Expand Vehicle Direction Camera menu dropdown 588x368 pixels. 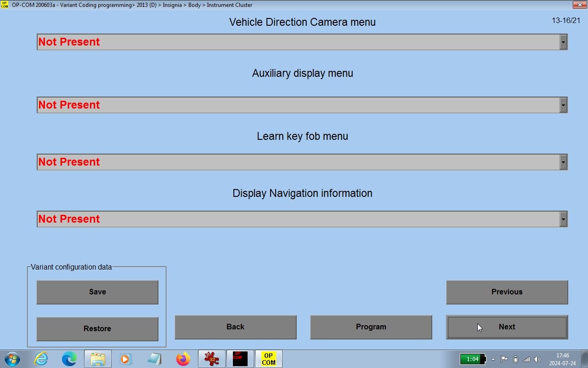[x=563, y=42]
